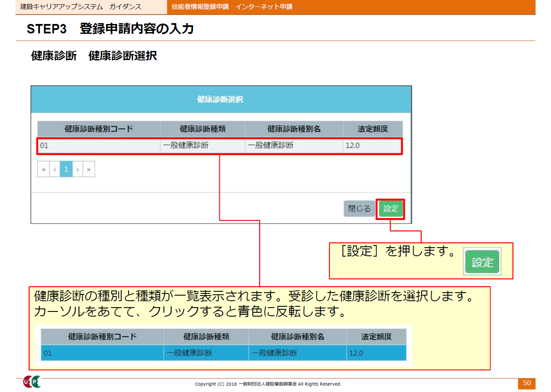551x392 pixels.
Task: Click the copyright notice in footer
Action: (x=268, y=384)
